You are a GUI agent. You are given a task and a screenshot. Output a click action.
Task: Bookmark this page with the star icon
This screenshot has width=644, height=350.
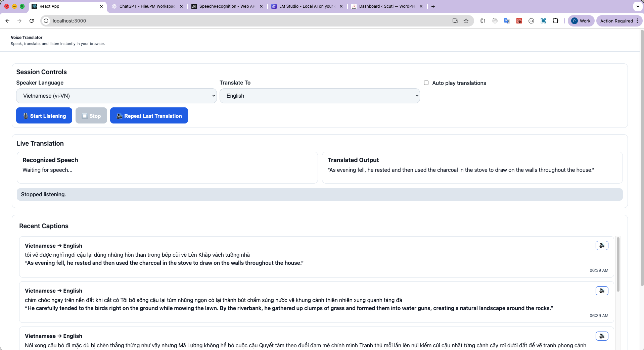[x=466, y=21]
